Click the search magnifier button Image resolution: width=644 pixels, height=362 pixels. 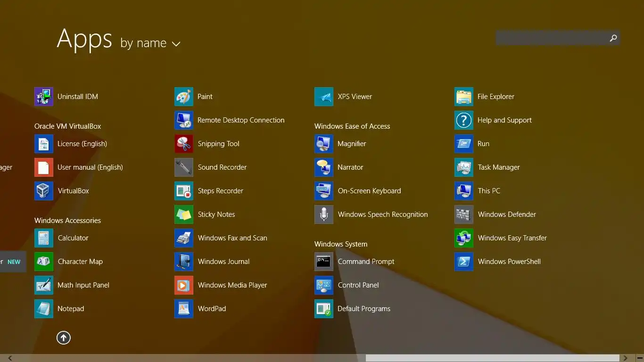(613, 38)
